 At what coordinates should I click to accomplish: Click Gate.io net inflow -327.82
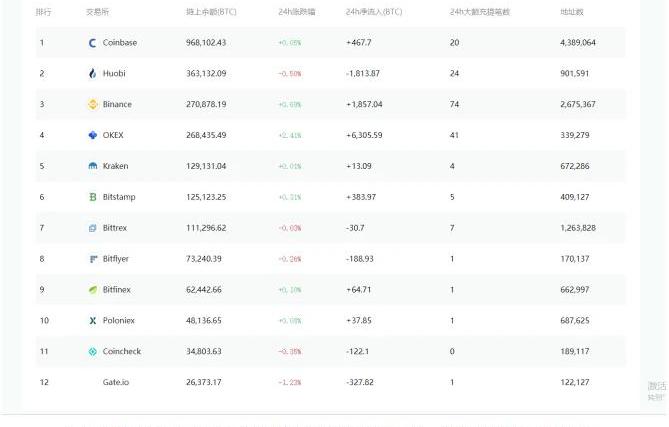(360, 382)
